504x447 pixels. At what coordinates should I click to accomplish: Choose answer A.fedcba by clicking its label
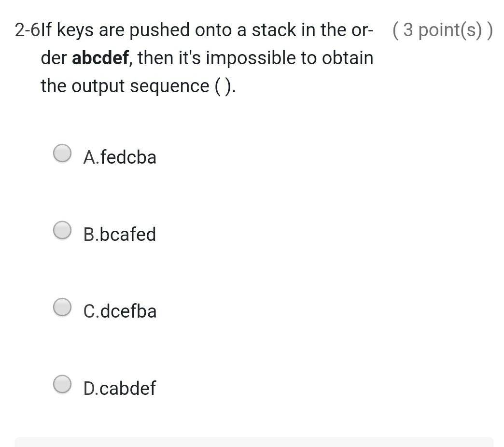tap(120, 156)
